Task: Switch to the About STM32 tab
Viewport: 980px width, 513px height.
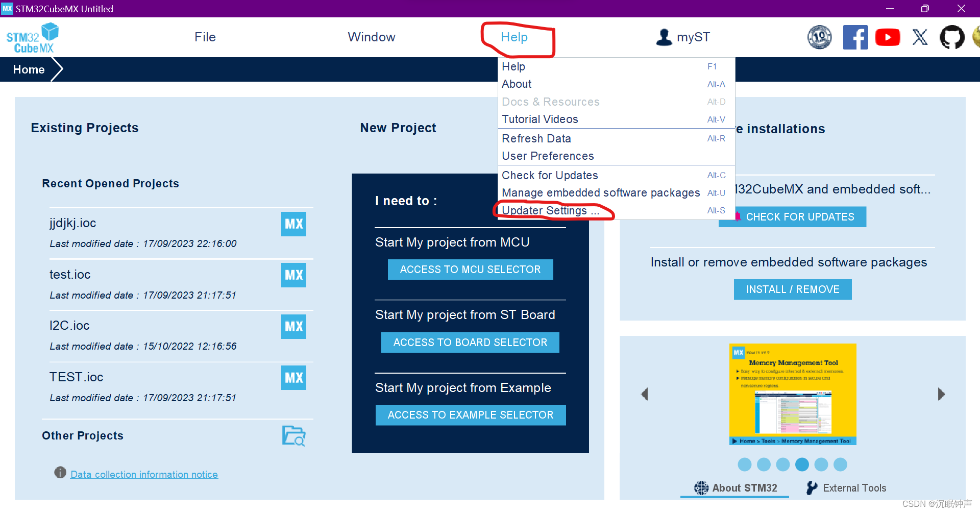Action: [735, 488]
